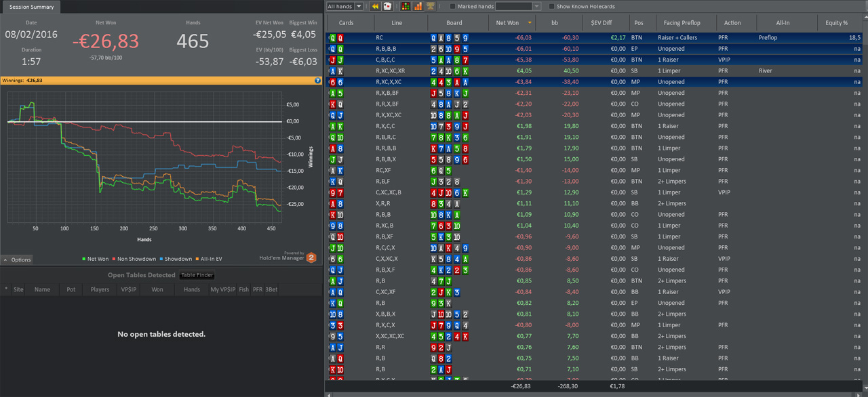Sort by the Action column header
868x397 pixels.
tap(735, 23)
